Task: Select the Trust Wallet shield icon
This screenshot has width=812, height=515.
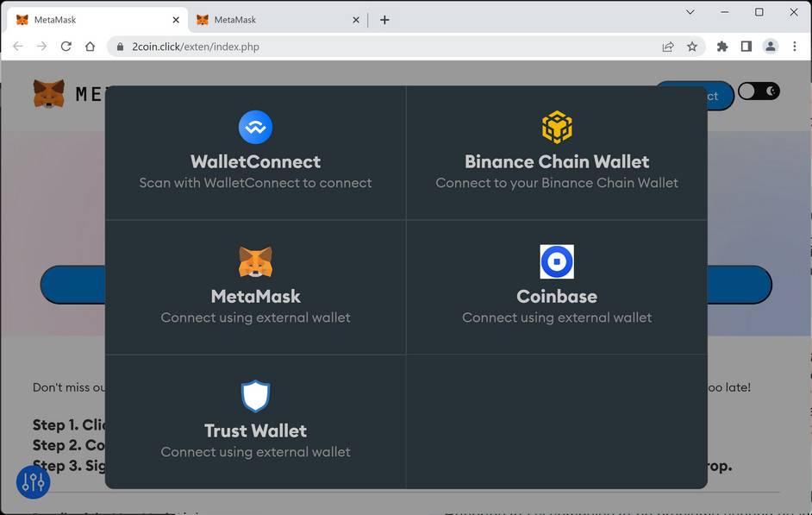Action: tap(255, 397)
